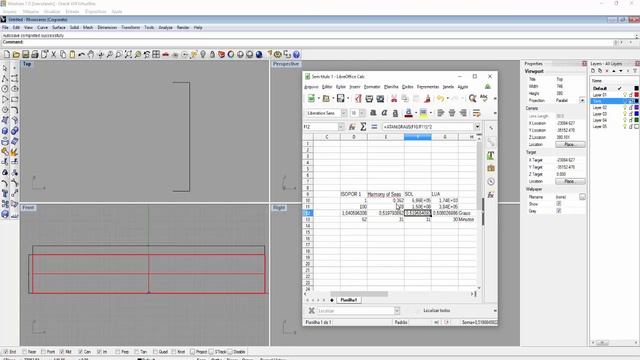The image size is (640, 360).
Task: Open font color dropdown arrow in Calc
Action: click(416, 113)
